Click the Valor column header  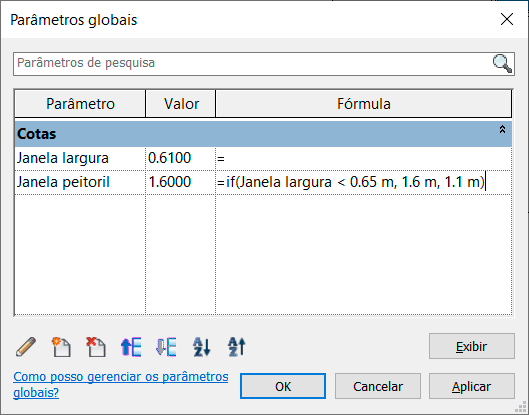pos(181,104)
